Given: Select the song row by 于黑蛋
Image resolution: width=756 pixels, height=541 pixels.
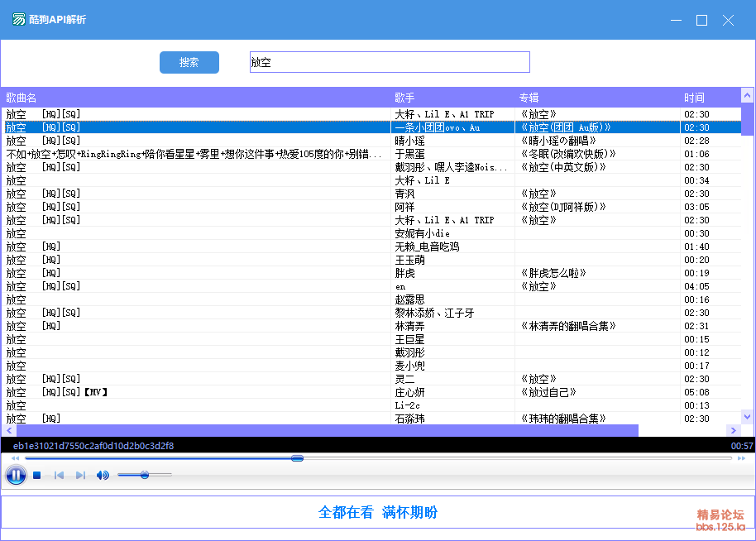Looking at the screenshot, I should [x=409, y=154].
